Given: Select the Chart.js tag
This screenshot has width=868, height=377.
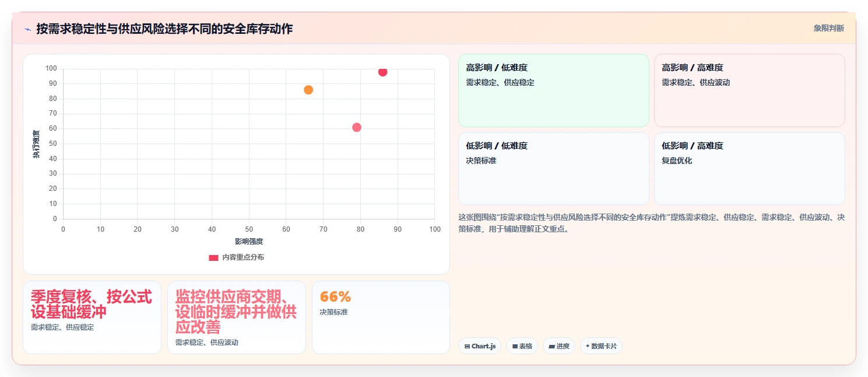Looking at the screenshot, I should pos(480,346).
